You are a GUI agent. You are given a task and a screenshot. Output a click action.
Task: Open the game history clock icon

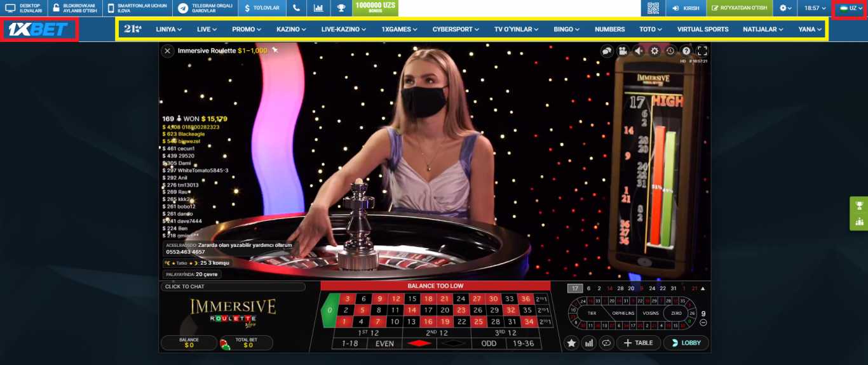pyautogui.click(x=670, y=51)
